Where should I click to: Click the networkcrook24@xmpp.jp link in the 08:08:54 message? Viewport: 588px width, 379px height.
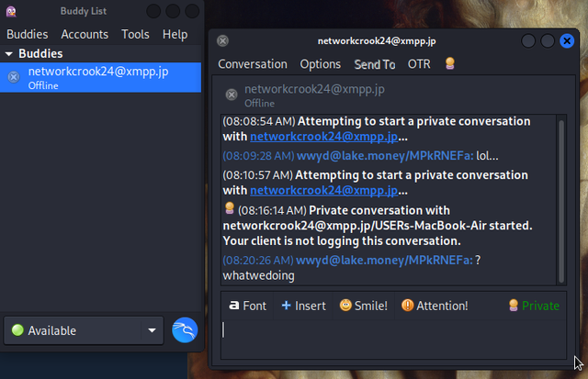click(324, 137)
